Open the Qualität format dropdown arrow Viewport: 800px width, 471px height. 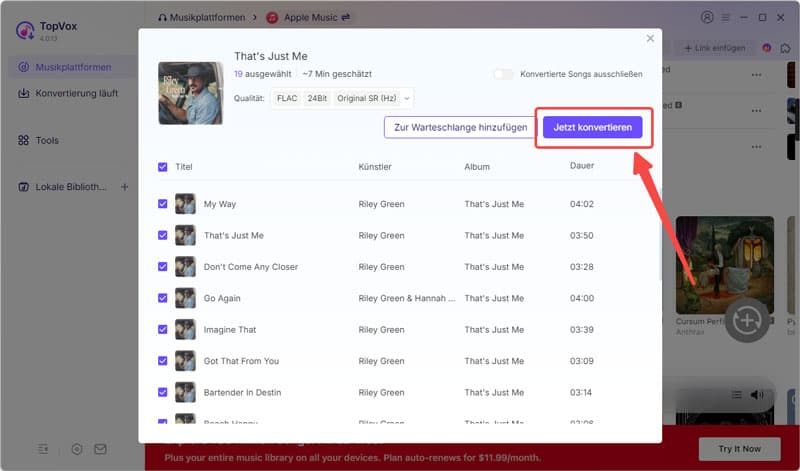pyautogui.click(x=407, y=98)
